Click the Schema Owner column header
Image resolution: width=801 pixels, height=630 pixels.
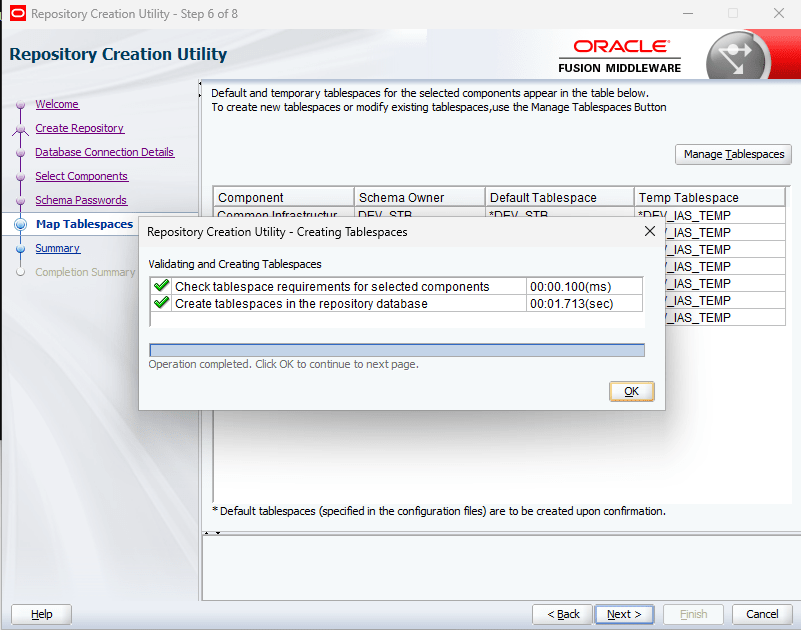click(x=419, y=197)
